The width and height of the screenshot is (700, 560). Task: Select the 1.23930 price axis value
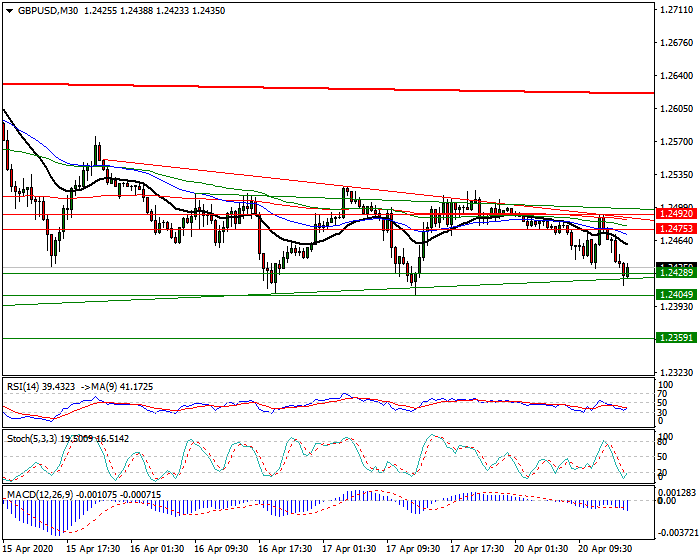(x=676, y=307)
